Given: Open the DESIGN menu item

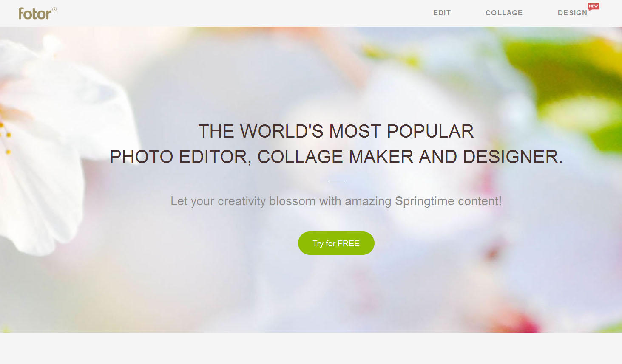Looking at the screenshot, I should click(572, 13).
